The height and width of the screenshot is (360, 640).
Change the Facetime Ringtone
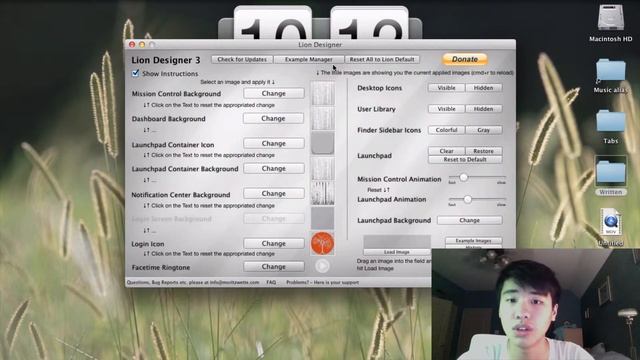[273, 267]
